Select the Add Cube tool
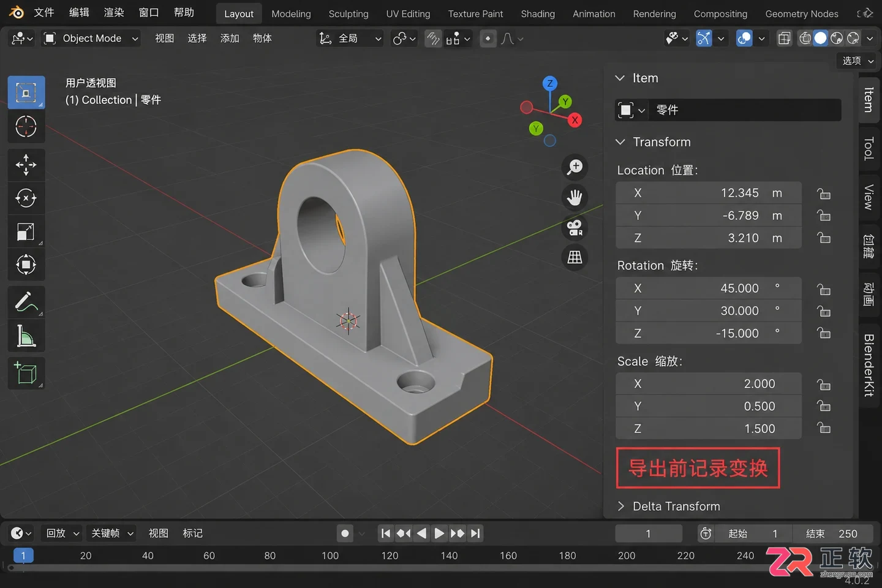The width and height of the screenshot is (882, 588). [26, 373]
